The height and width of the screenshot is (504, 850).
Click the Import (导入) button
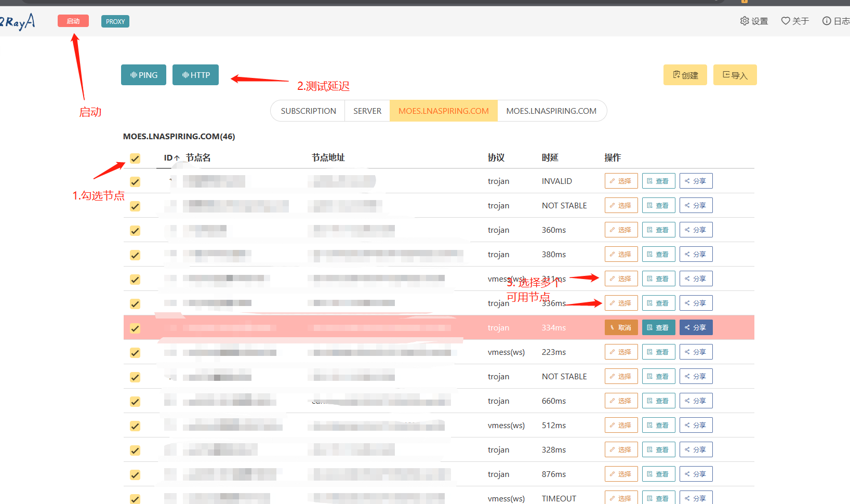tap(735, 75)
